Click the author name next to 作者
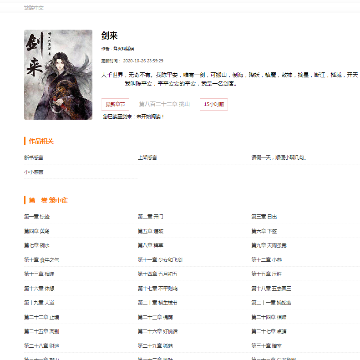Image resolution: width=360 pixels, height=360 pixels. [x=123, y=49]
